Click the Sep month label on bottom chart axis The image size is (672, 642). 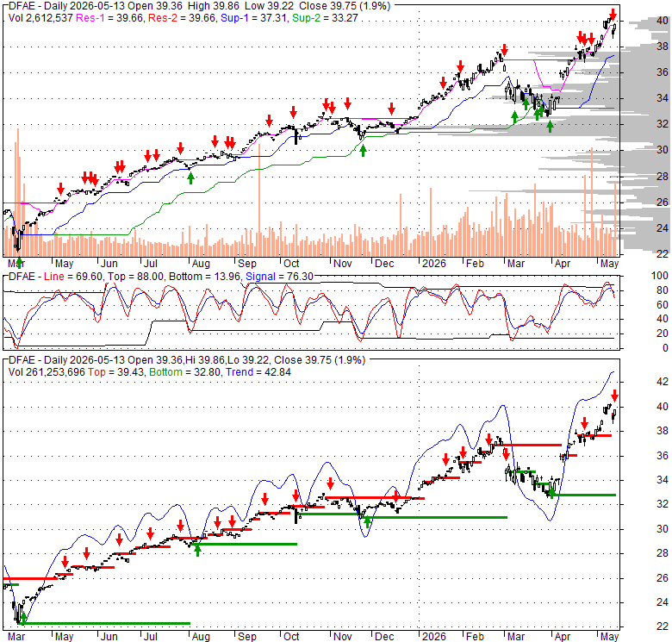(x=247, y=637)
